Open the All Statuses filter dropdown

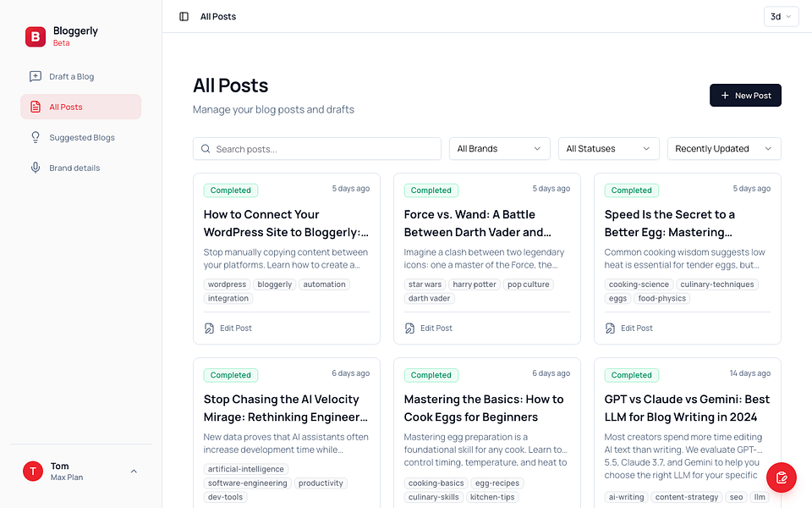coord(608,149)
